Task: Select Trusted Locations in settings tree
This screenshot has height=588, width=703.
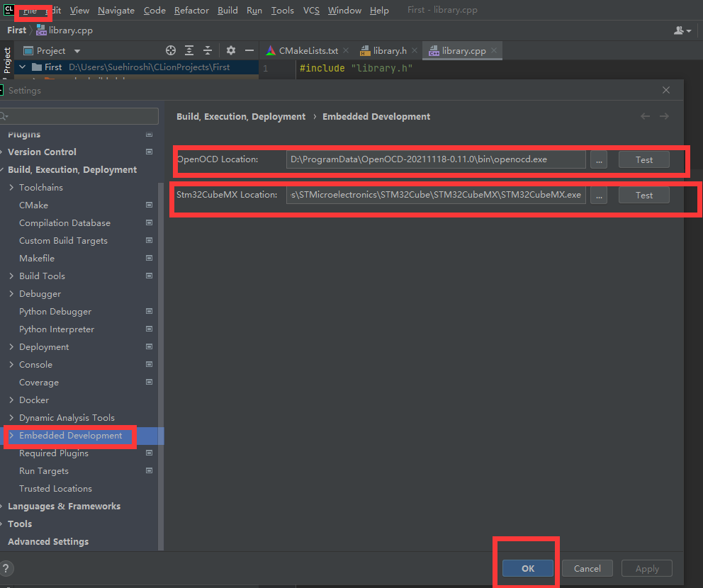Action: [55, 489]
